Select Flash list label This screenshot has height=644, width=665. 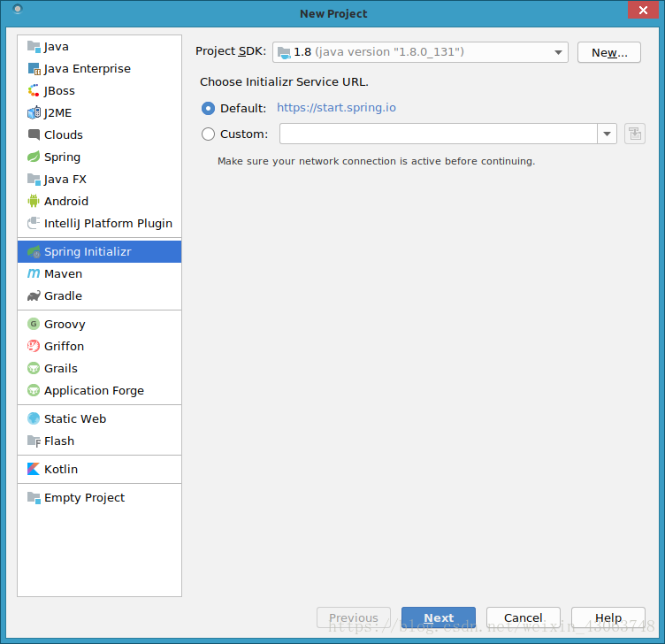pyautogui.click(x=59, y=441)
